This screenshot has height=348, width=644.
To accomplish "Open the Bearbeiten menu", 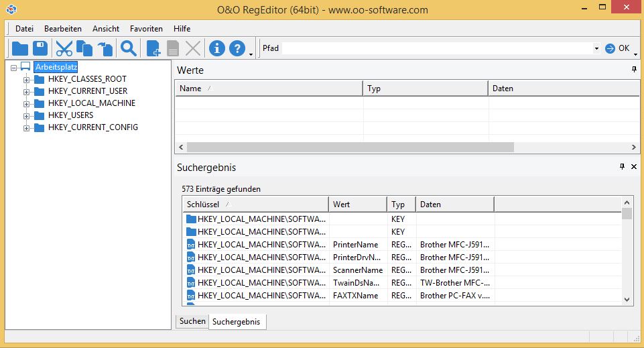I will [x=63, y=29].
